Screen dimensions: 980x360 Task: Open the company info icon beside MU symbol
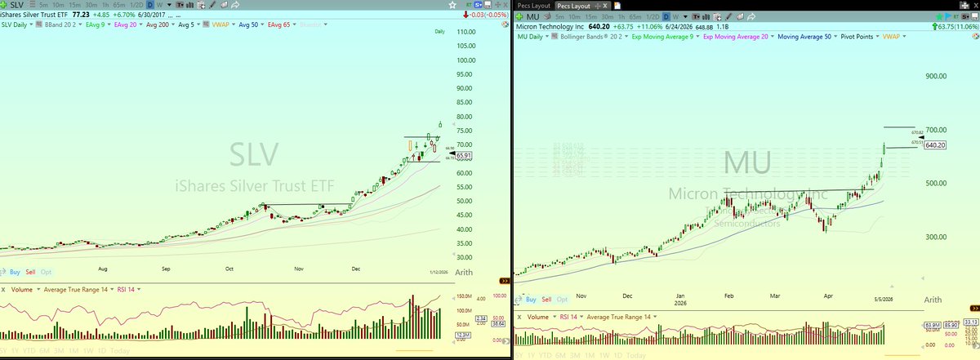click(547, 17)
